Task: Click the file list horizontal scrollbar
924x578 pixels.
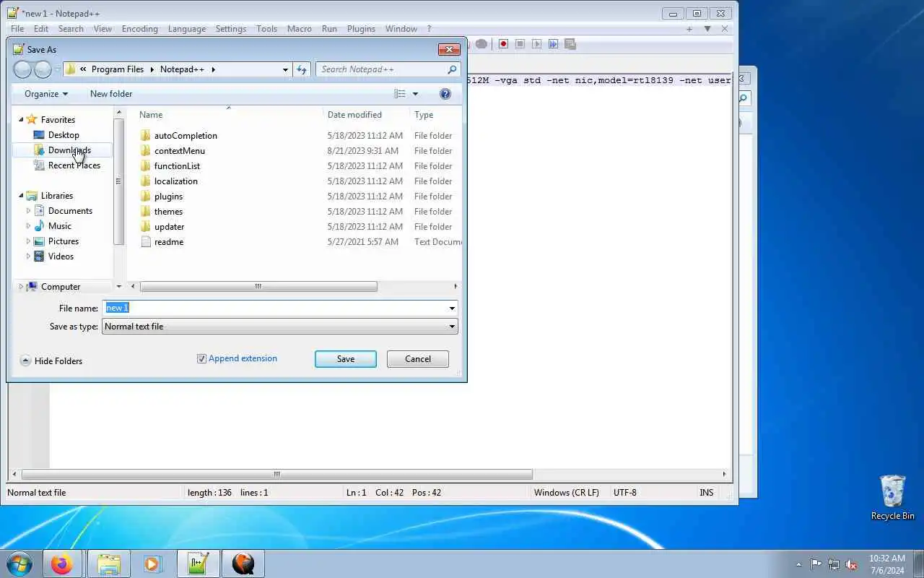Action: point(258,287)
